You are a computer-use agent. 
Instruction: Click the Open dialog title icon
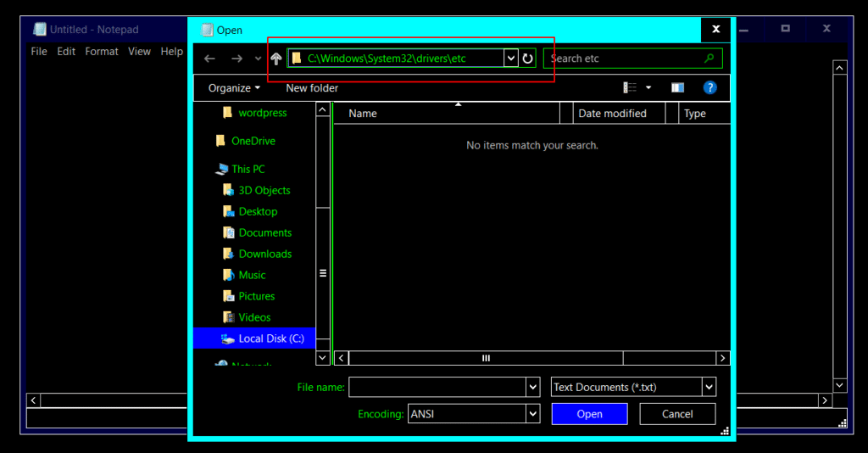click(207, 30)
